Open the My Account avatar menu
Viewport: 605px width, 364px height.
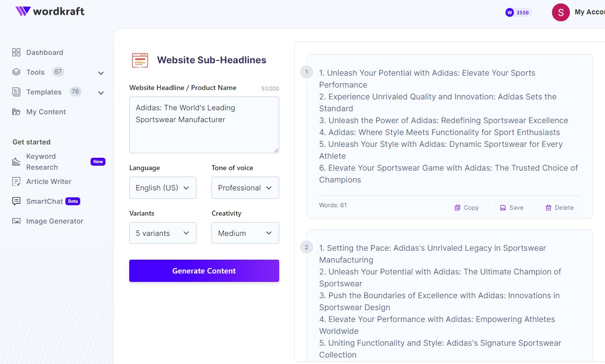coord(560,12)
